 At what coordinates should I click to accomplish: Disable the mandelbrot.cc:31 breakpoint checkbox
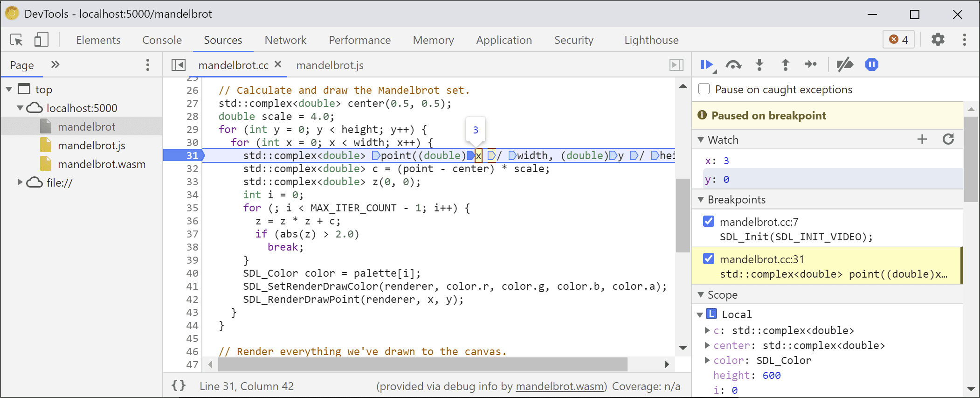[708, 258]
